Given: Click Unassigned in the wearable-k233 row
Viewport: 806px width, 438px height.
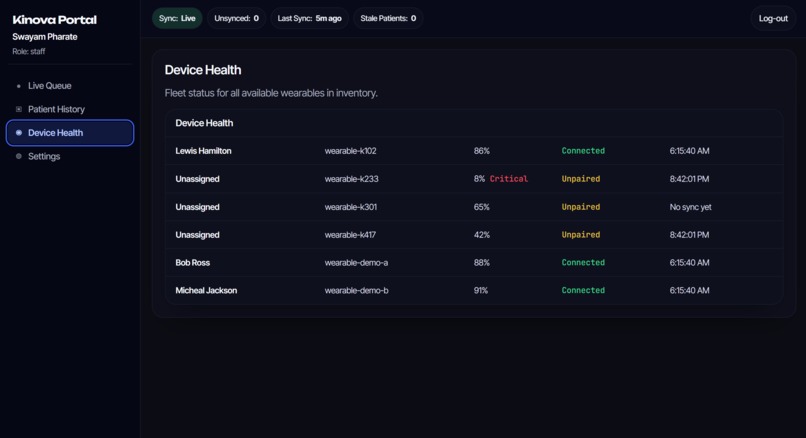Looking at the screenshot, I should pos(197,179).
